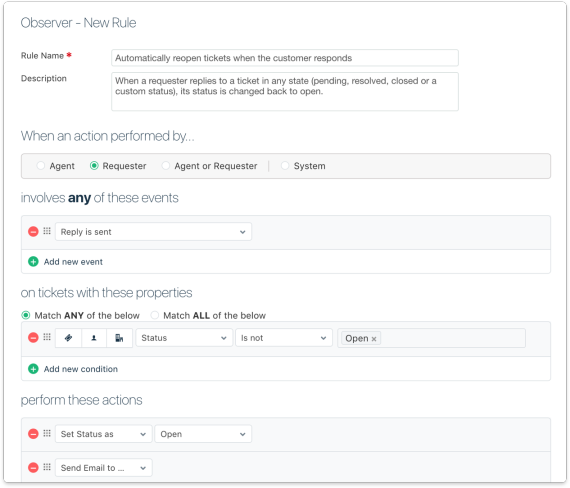Select the Agent or Requester radio button
570x488 pixels.
pos(166,166)
